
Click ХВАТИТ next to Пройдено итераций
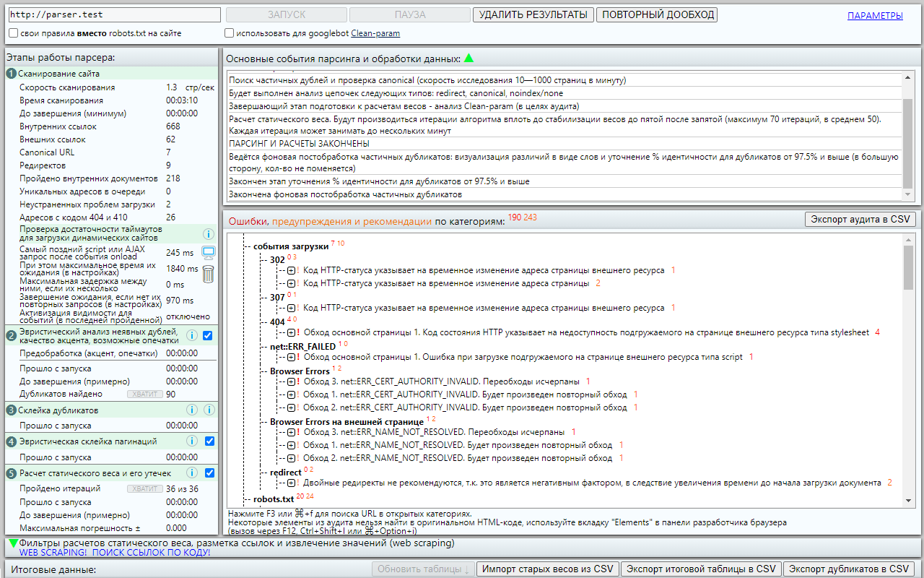pyautogui.click(x=145, y=489)
